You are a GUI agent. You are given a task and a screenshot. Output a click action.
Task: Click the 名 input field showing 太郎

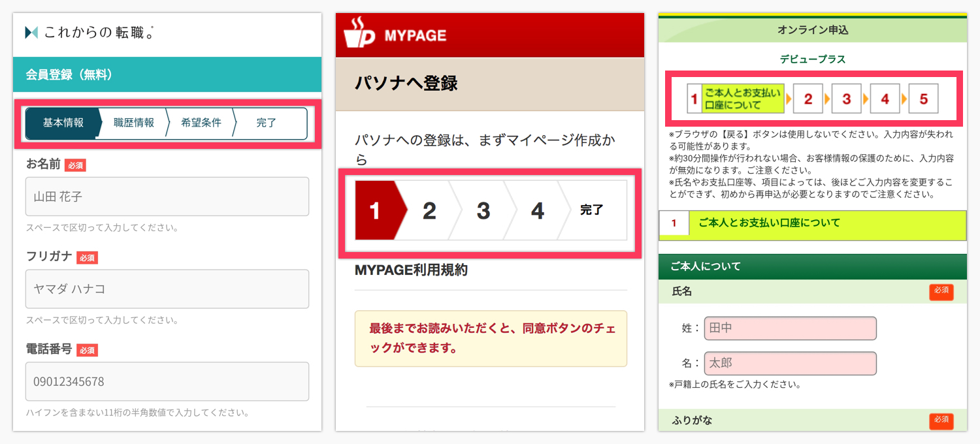pyautogui.click(x=791, y=364)
